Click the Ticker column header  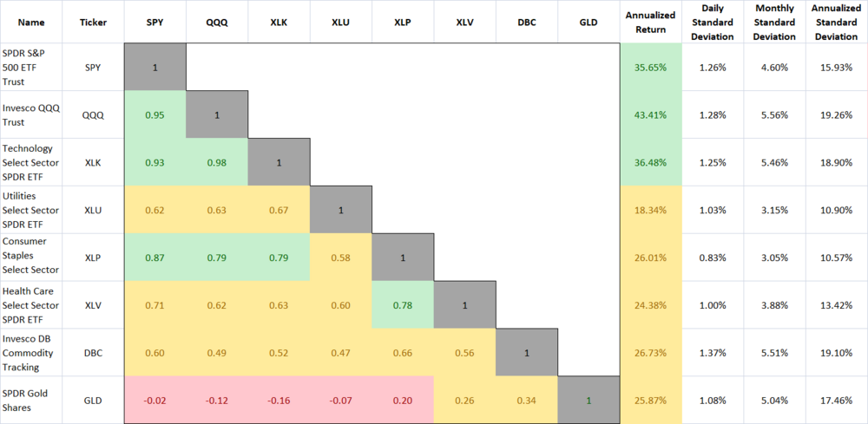94,22
